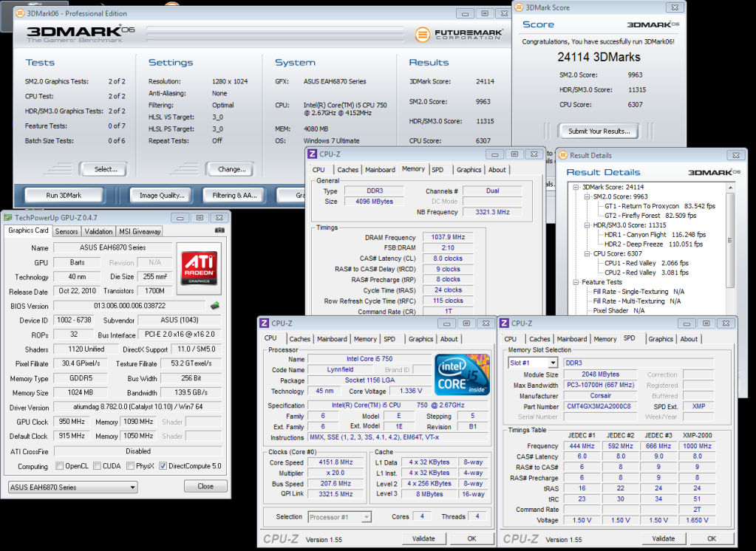This screenshot has width=756, height=551.
Task: Open the ASUS EAH6870 Series card dropdown
Action: point(72,487)
